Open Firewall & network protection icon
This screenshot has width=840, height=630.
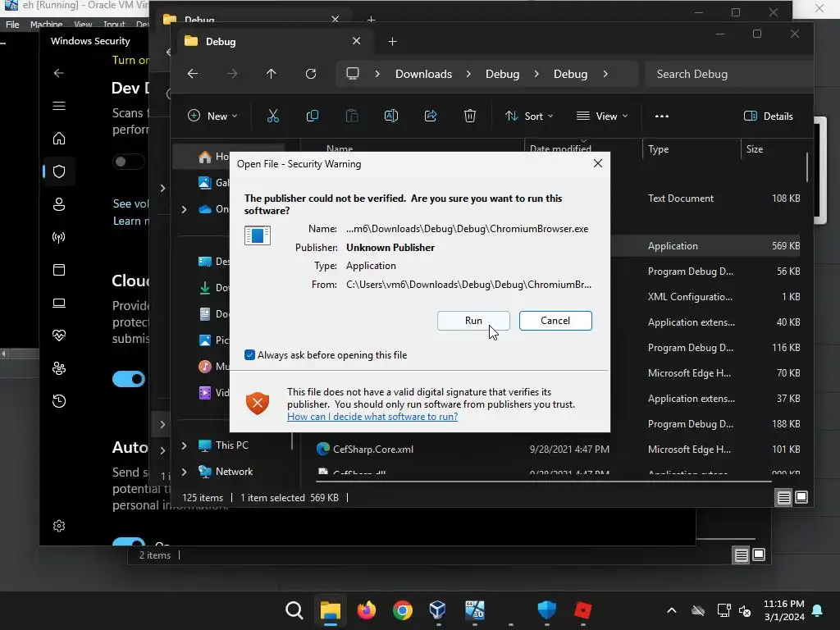point(59,237)
